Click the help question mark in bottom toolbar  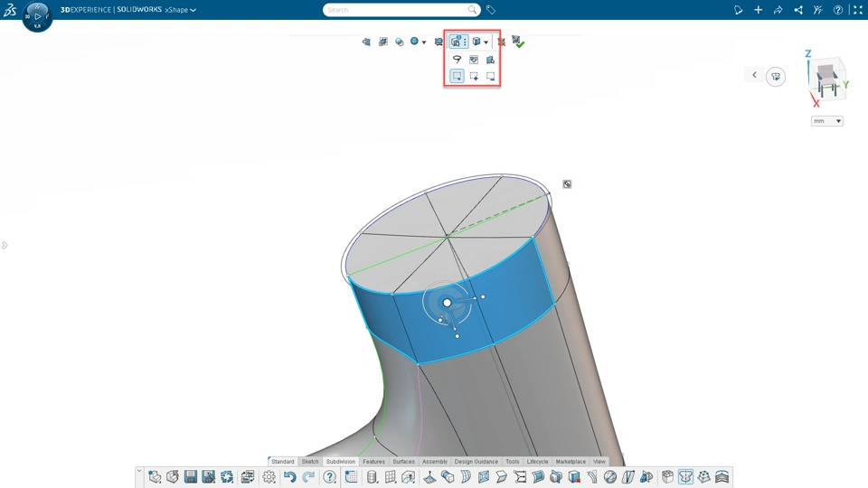point(329,476)
